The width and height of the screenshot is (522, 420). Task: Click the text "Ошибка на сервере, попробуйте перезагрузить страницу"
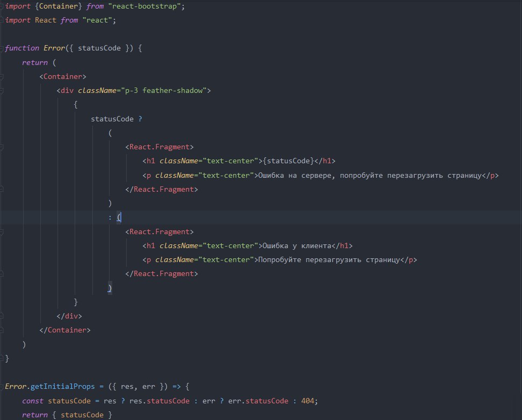coord(370,176)
